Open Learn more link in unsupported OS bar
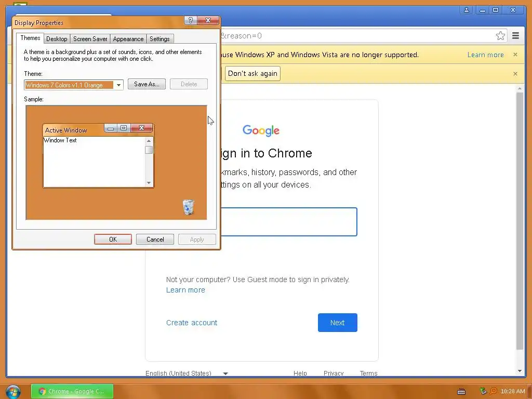 coord(486,55)
